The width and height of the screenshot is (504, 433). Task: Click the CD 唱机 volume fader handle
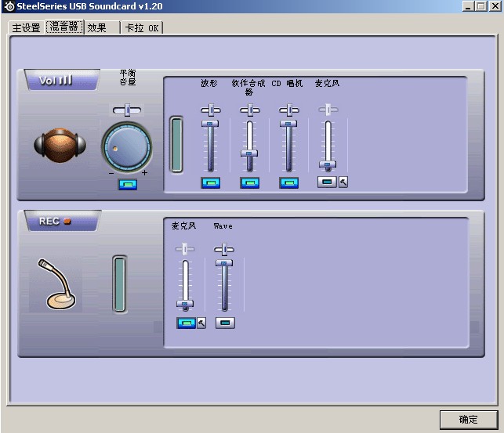pos(288,124)
